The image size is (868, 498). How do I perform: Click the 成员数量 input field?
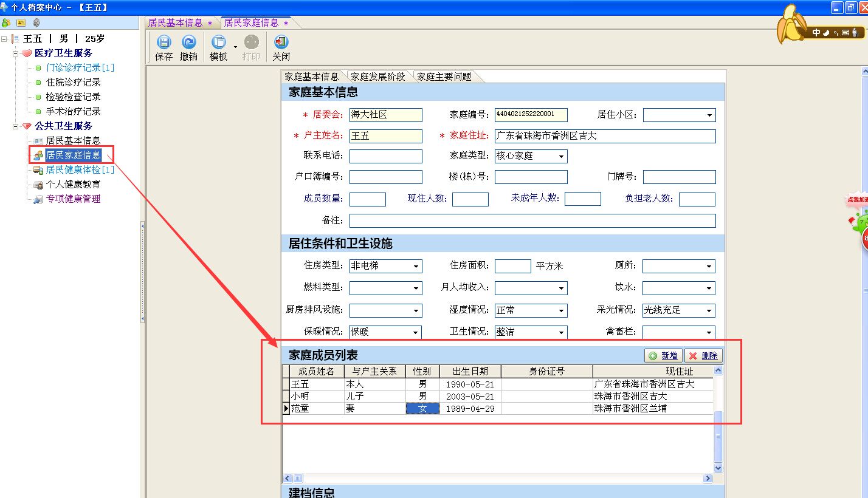368,199
